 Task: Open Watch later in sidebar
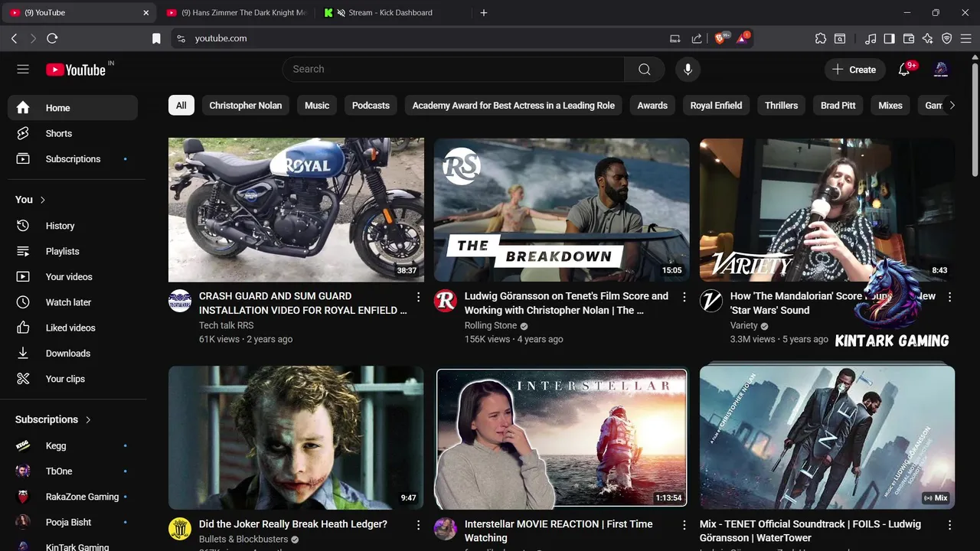73,302
